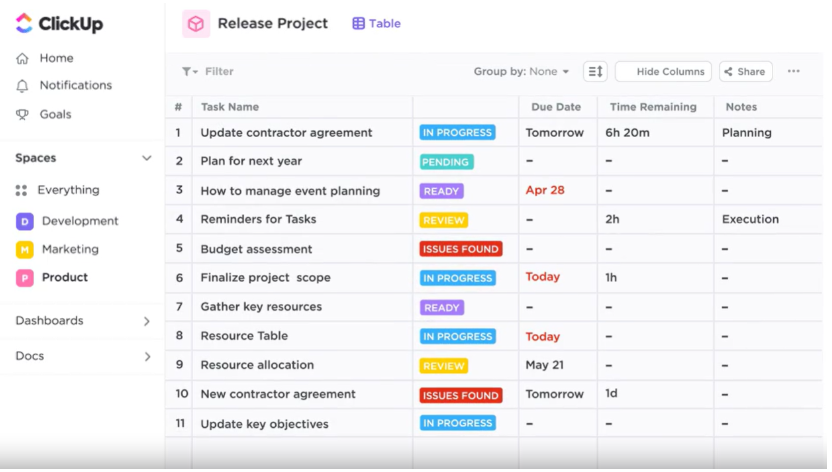The width and height of the screenshot is (832, 472).
Task: Open task Update key objectives
Action: 264,424
